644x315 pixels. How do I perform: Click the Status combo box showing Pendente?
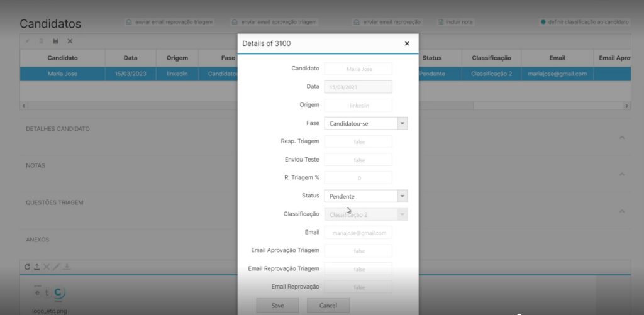[x=366, y=196]
